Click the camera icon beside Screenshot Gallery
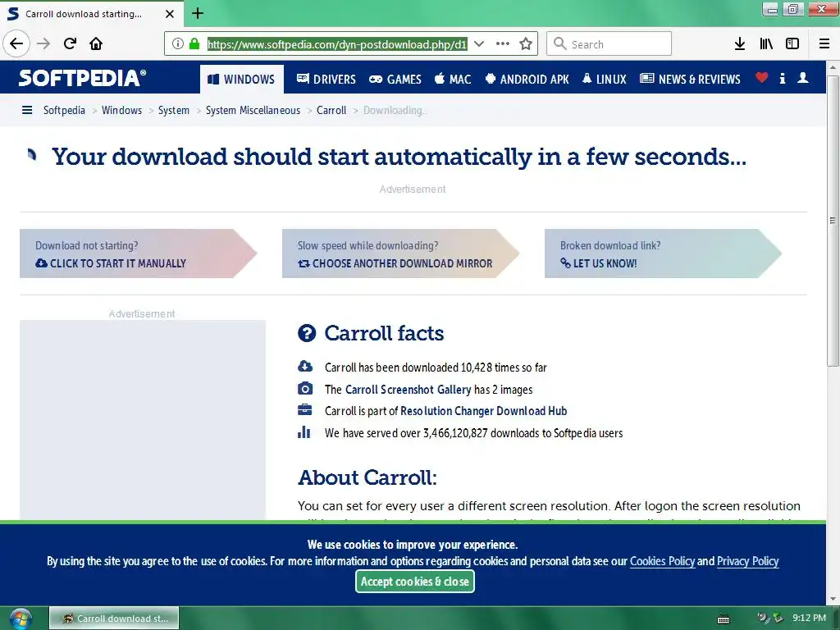840x630 pixels. (305, 388)
